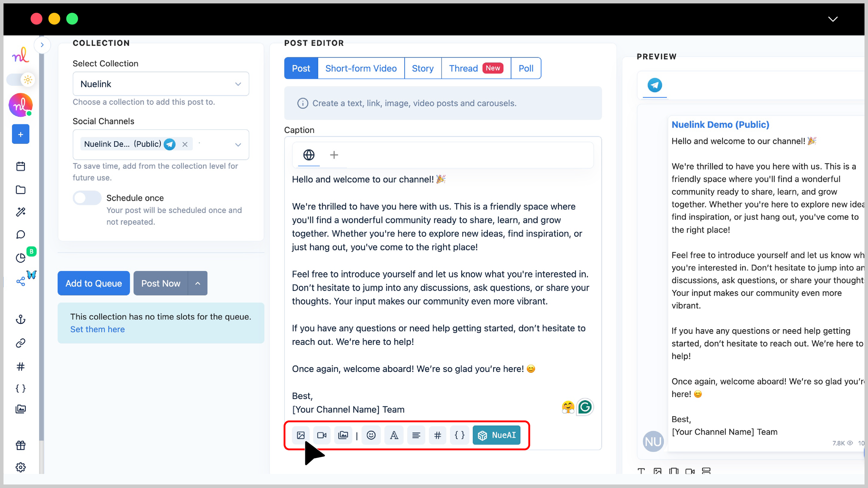Click the font style 'A' icon
868x488 pixels.
(394, 435)
